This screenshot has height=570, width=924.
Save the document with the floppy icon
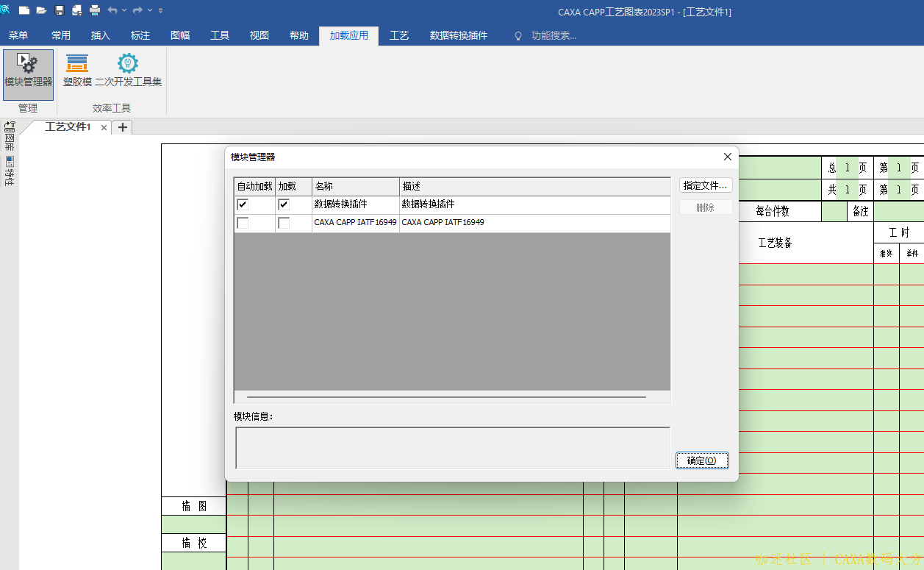(60, 10)
